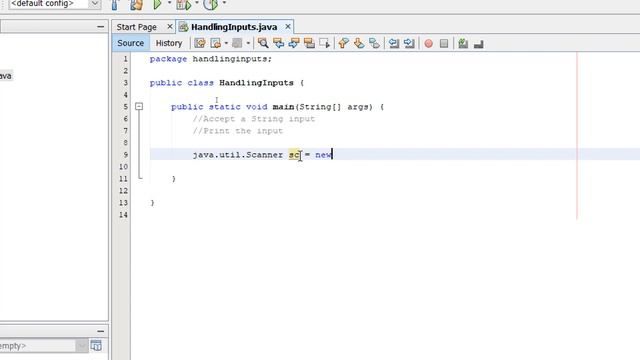The width and height of the screenshot is (640, 360).
Task: Toggle Highlight Search
Action: [x=309, y=43]
